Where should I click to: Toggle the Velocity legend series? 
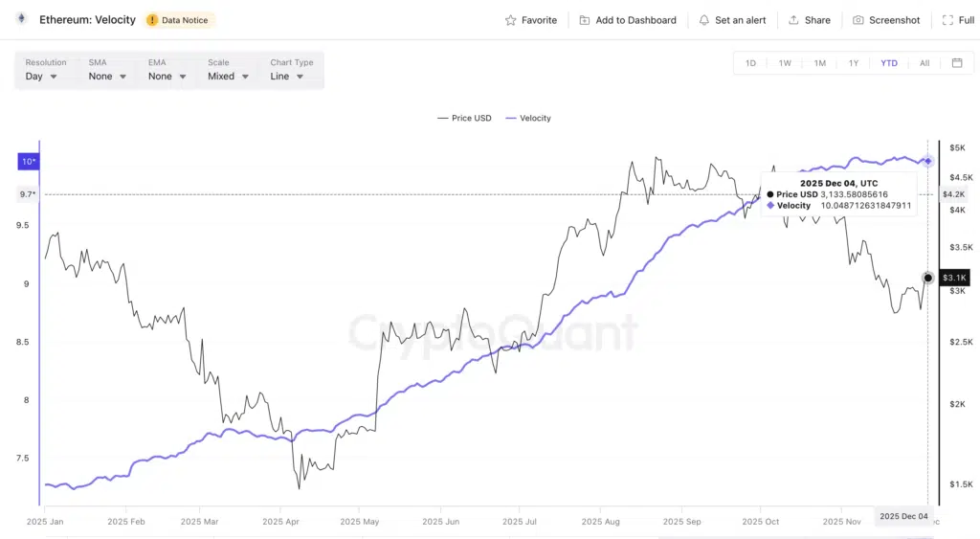click(x=528, y=118)
